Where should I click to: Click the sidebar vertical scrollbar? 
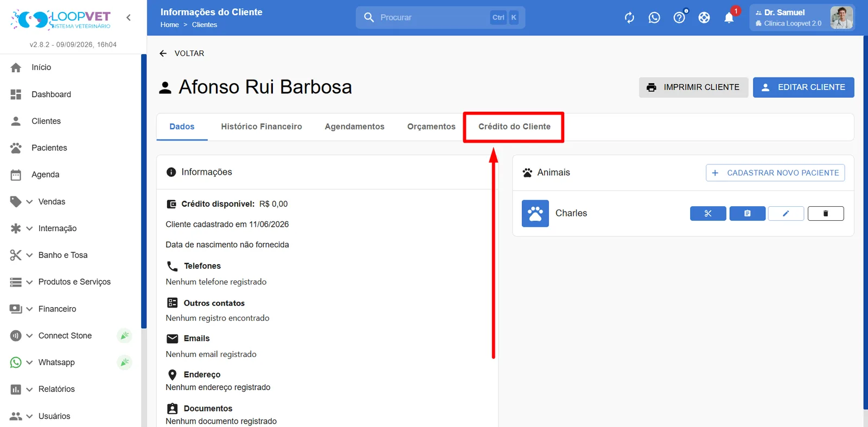point(144,191)
